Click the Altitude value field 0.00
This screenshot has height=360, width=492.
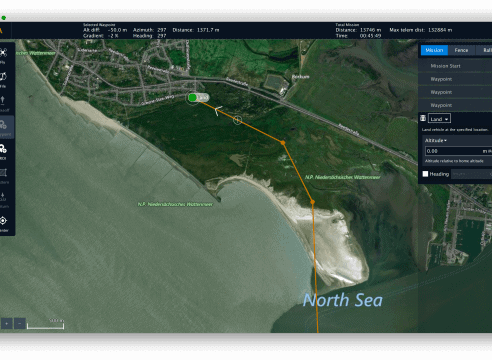[458, 151]
